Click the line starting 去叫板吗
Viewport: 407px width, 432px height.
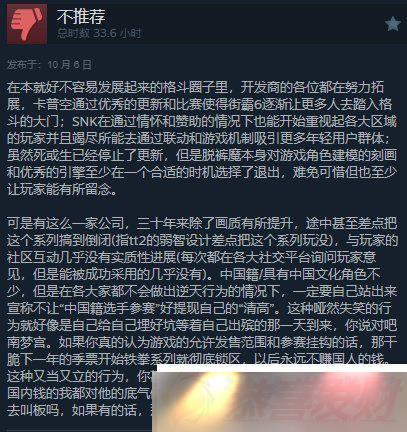click(x=79, y=410)
